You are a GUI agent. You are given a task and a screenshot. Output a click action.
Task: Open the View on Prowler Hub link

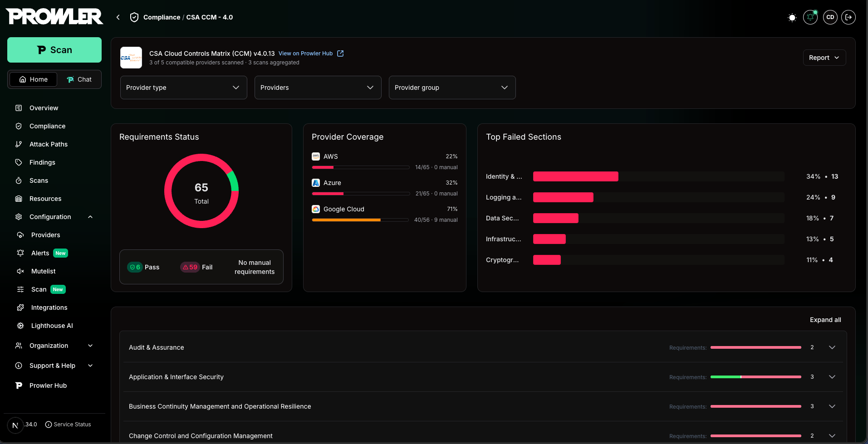[x=305, y=54]
